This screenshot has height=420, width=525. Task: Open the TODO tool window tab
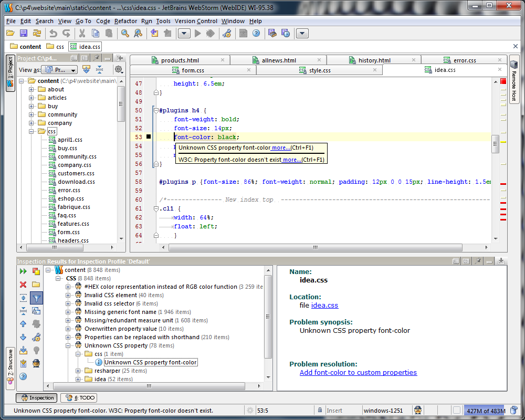pyautogui.click(x=79, y=398)
